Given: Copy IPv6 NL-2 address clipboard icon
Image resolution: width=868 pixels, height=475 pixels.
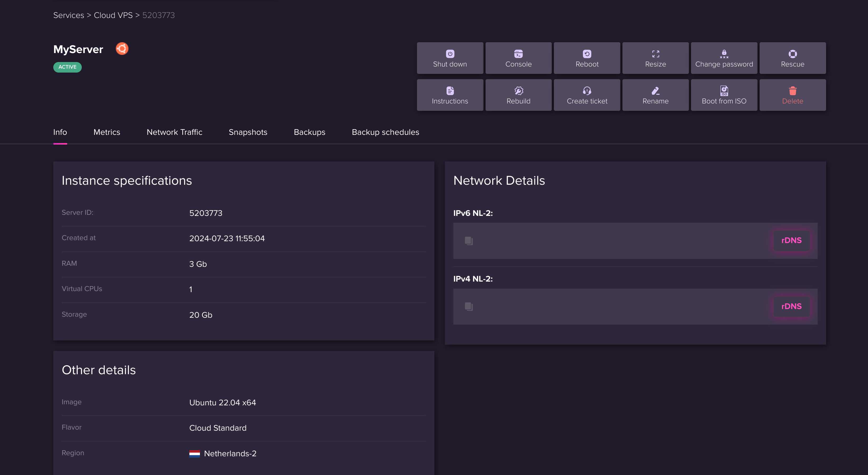Looking at the screenshot, I should pos(468,240).
